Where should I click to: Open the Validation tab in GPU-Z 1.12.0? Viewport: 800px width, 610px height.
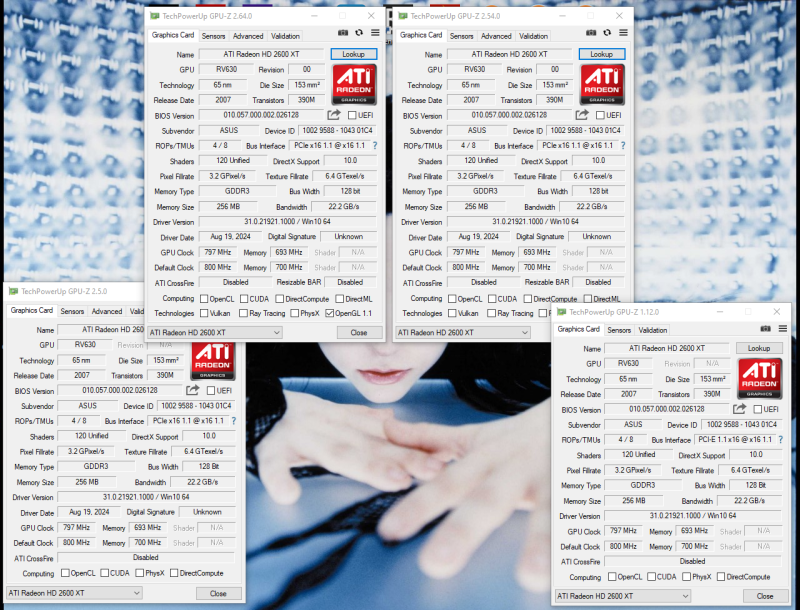(x=653, y=330)
